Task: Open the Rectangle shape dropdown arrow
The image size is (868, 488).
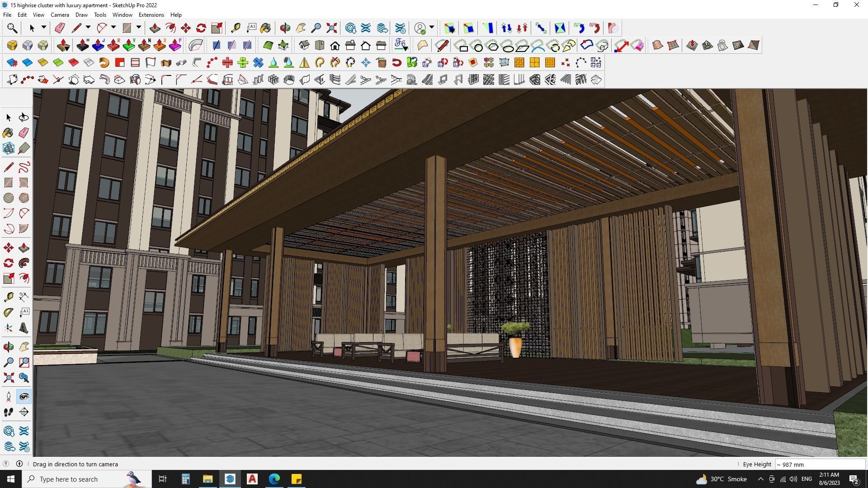Action: coord(139,28)
